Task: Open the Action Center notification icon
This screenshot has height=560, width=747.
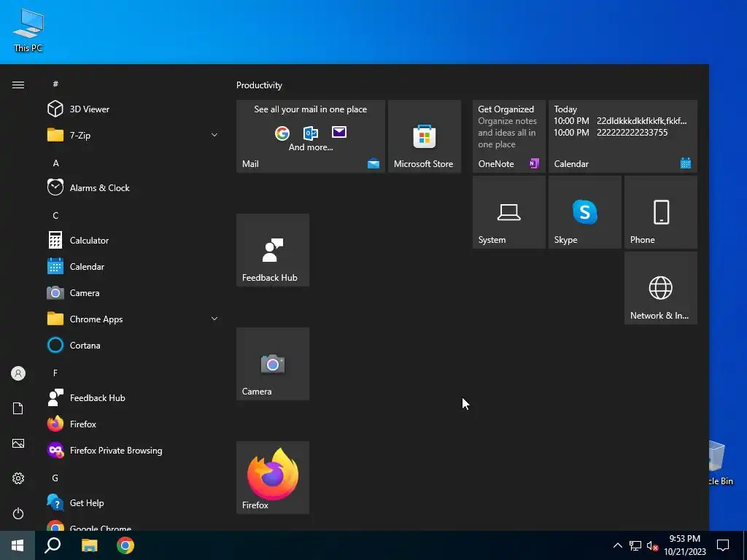Action: pyautogui.click(x=723, y=545)
